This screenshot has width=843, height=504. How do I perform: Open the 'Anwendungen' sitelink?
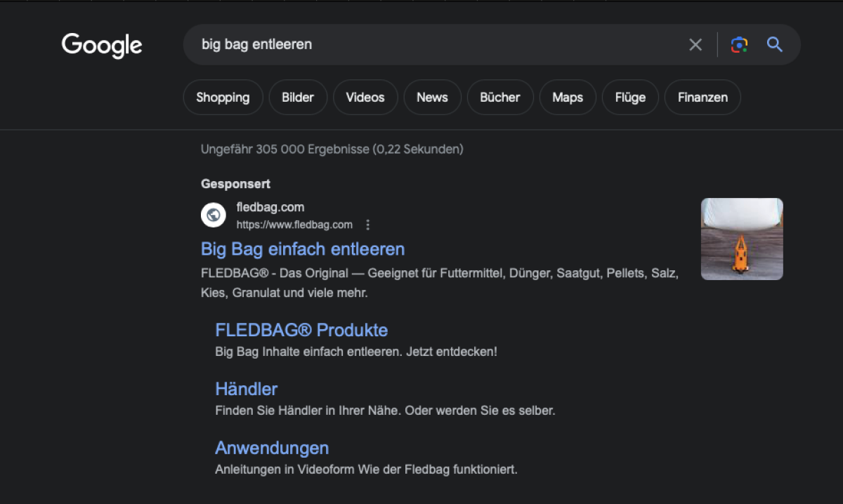pyautogui.click(x=272, y=448)
